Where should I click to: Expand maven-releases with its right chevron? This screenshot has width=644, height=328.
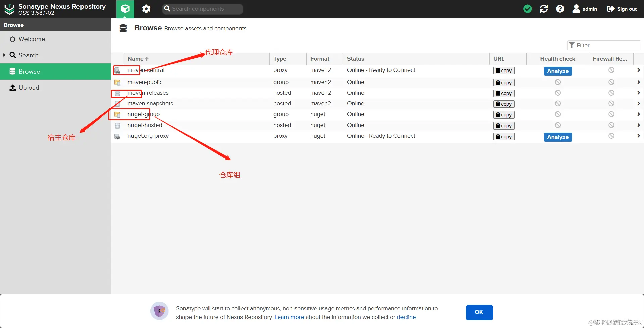pos(639,93)
